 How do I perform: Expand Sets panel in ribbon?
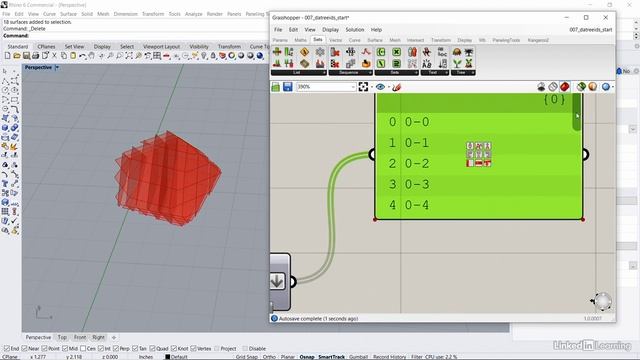416,73
